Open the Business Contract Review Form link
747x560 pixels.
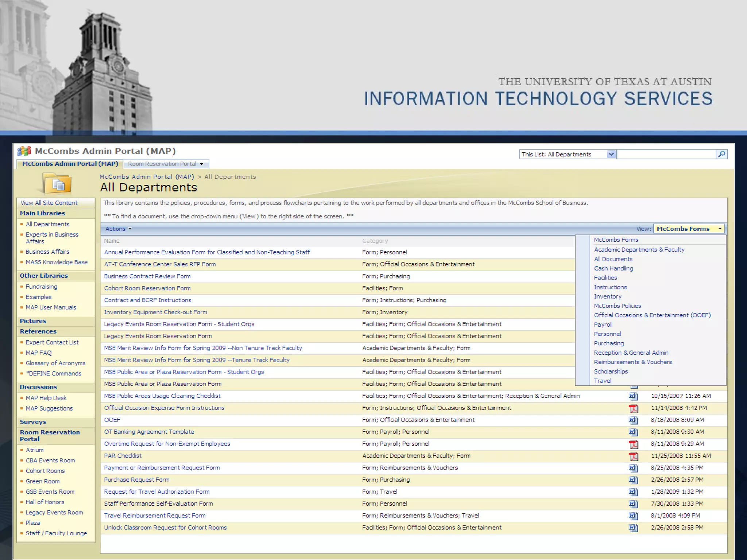tap(147, 276)
